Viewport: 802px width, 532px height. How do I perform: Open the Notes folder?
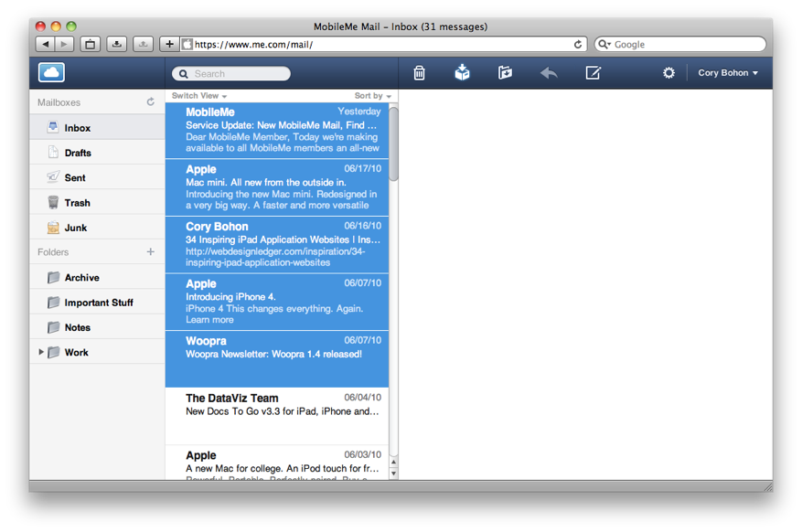pyautogui.click(x=97, y=327)
